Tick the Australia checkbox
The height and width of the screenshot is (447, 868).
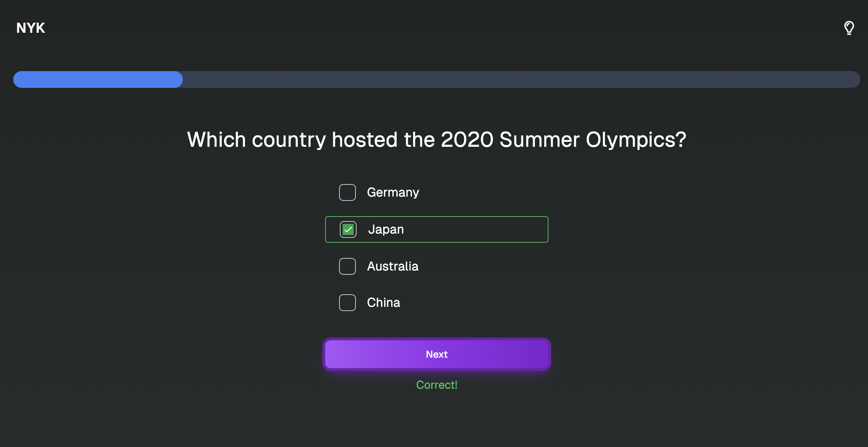coord(347,266)
